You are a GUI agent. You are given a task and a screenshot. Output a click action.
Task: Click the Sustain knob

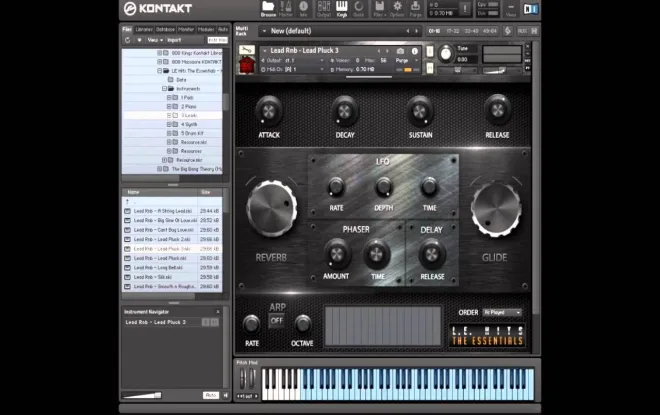coord(420,111)
